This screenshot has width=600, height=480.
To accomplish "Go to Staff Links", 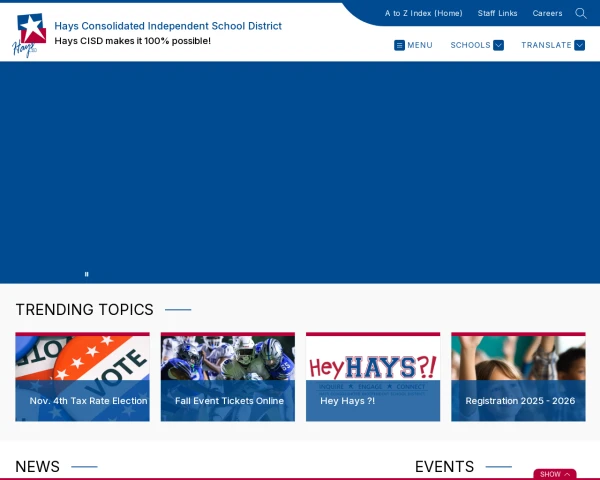I will pyautogui.click(x=497, y=13).
